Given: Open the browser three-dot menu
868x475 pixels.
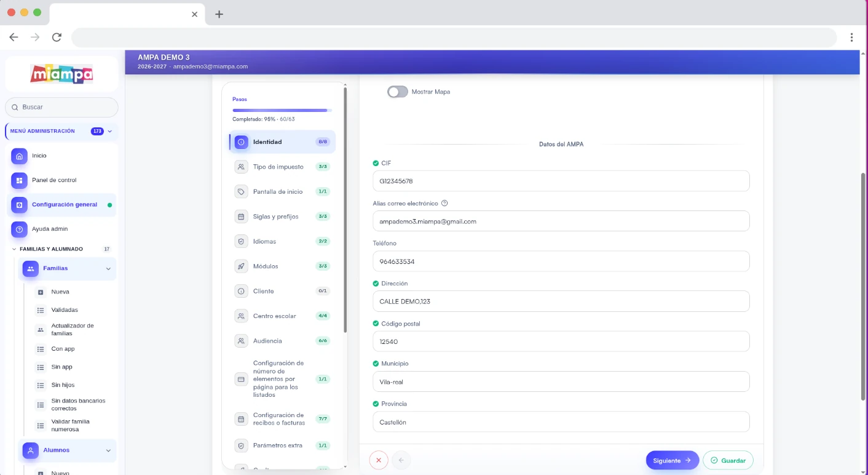Looking at the screenshot, I should (851, 38).
